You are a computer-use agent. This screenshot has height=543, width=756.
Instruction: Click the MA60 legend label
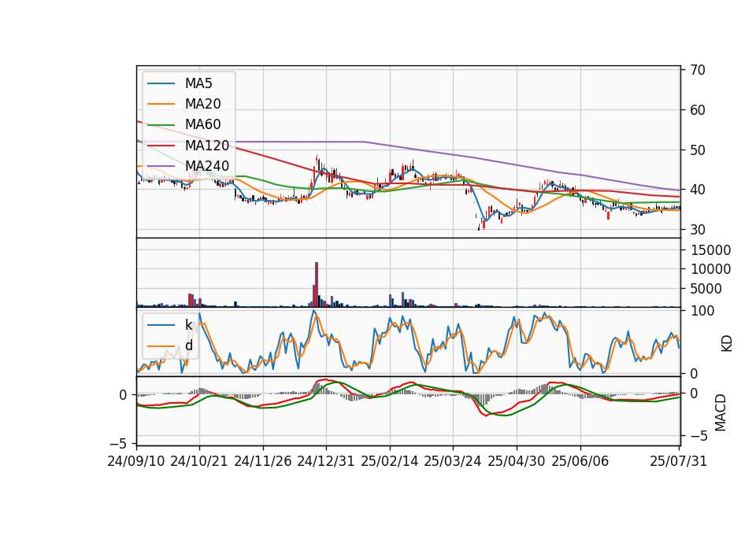[202, 124]
